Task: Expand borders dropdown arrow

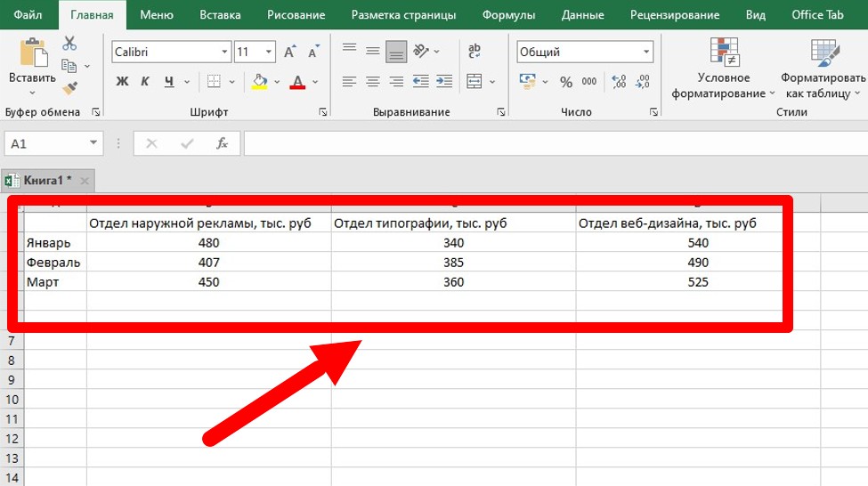Action: pyautogui.click(x=232, y=82)
